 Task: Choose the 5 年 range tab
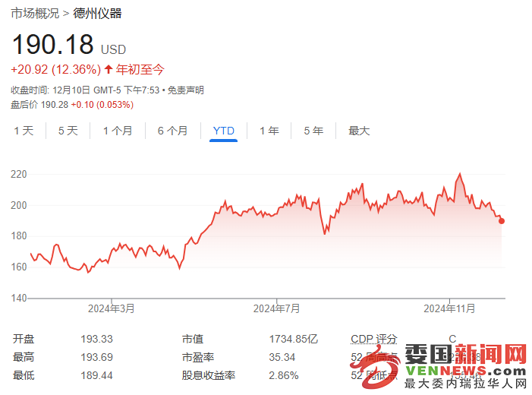313,131
